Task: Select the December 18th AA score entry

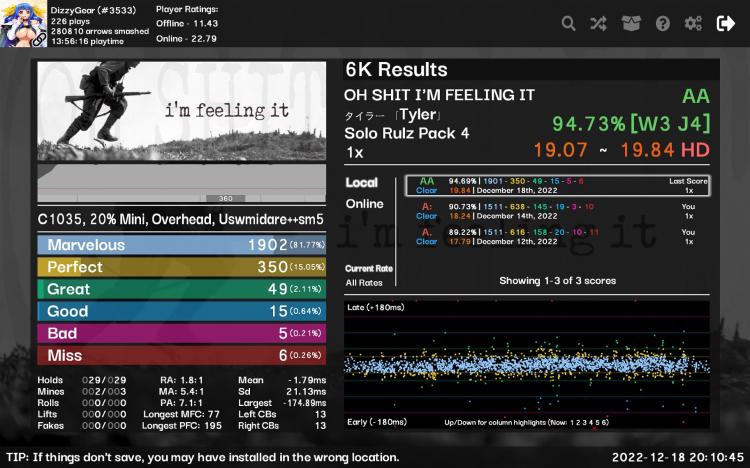Action: (x=558, y=186)
